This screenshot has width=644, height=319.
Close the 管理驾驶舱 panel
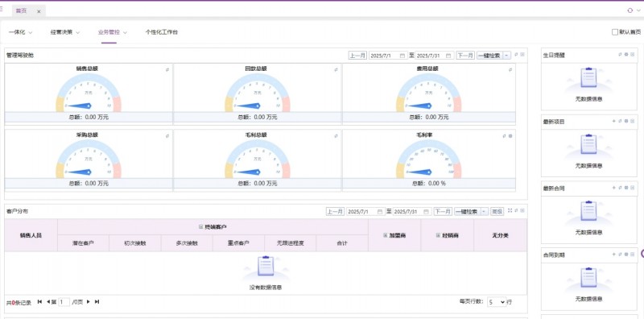pos(522,54)
